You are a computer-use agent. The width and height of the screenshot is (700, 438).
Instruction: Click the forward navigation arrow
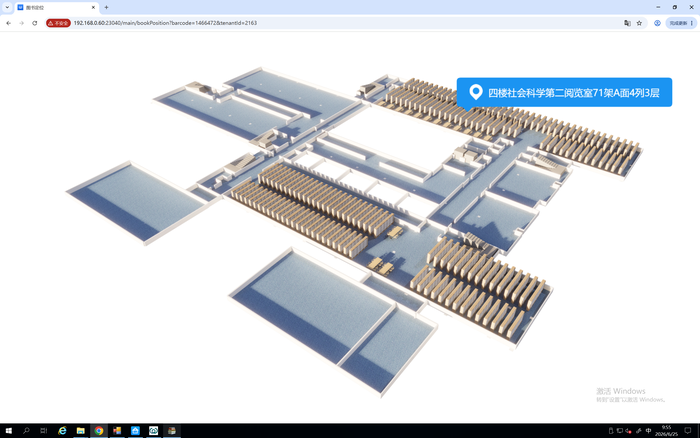[21, 23]
